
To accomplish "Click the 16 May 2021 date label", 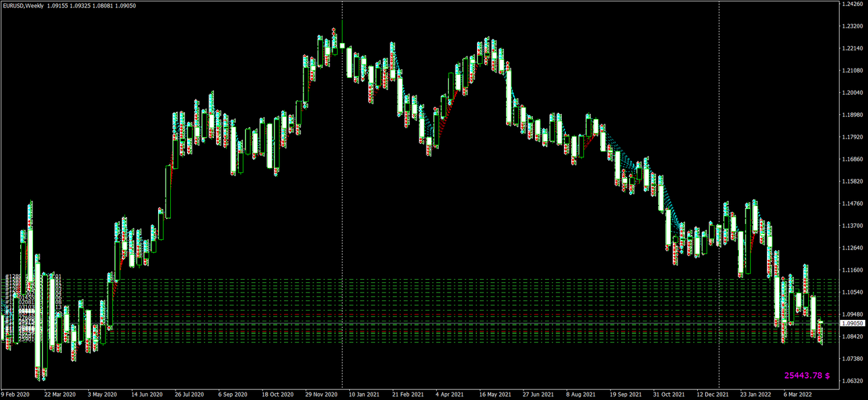I will [x=495, y=395].
